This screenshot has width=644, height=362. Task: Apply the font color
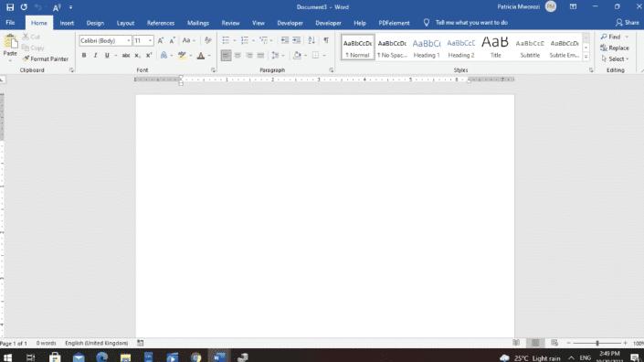201,55
